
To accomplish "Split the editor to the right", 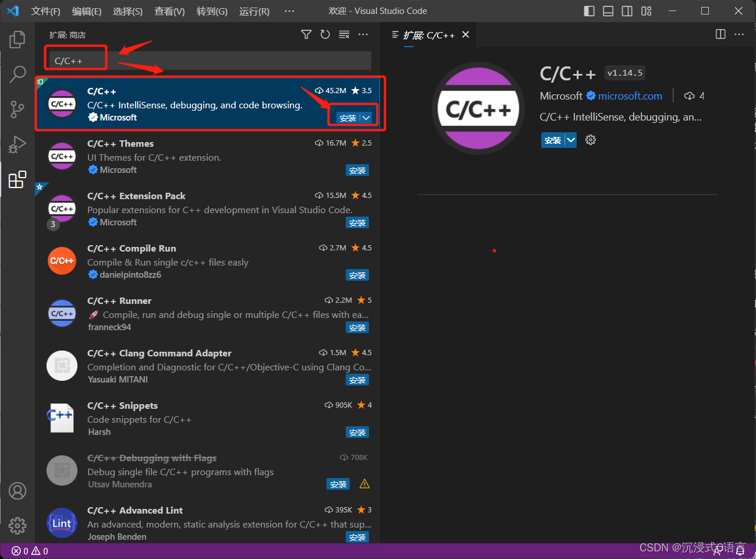I will (x=720, y=34).
